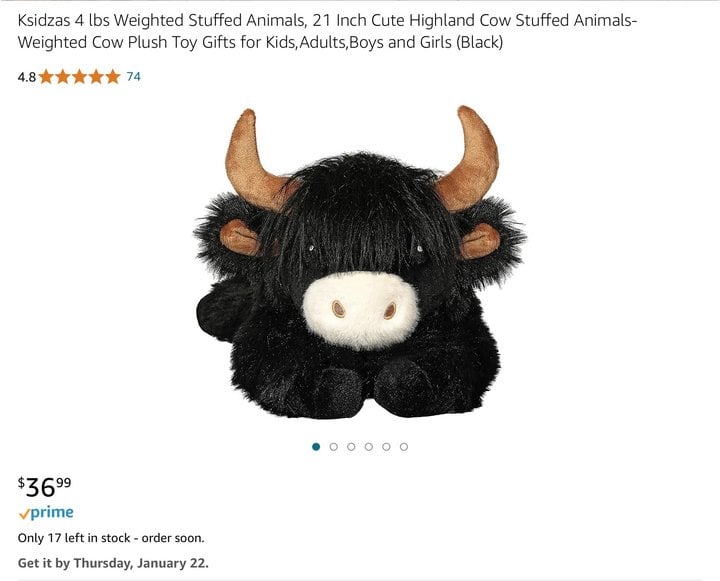
Task: Click the second orange rating star
Action: pyautogui.click(x=63, y=77)
